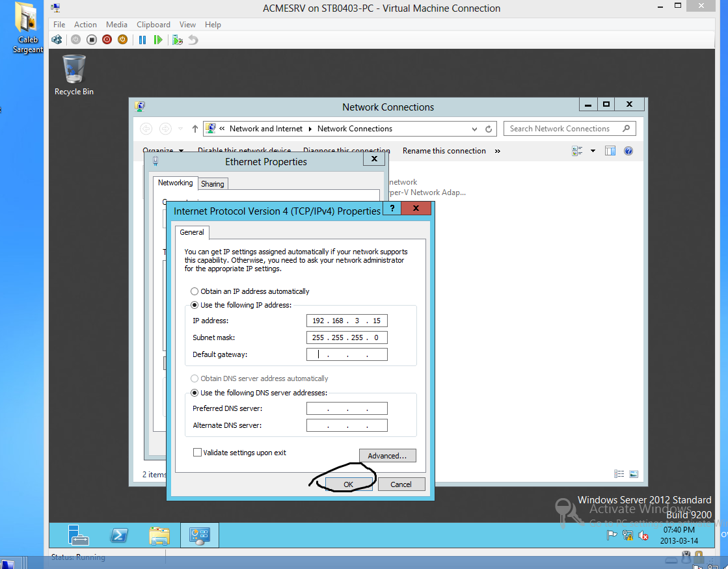Screen dimensions: 728x569
Task: Click the Revert undo arrow icon
Action: coord(193,40)
